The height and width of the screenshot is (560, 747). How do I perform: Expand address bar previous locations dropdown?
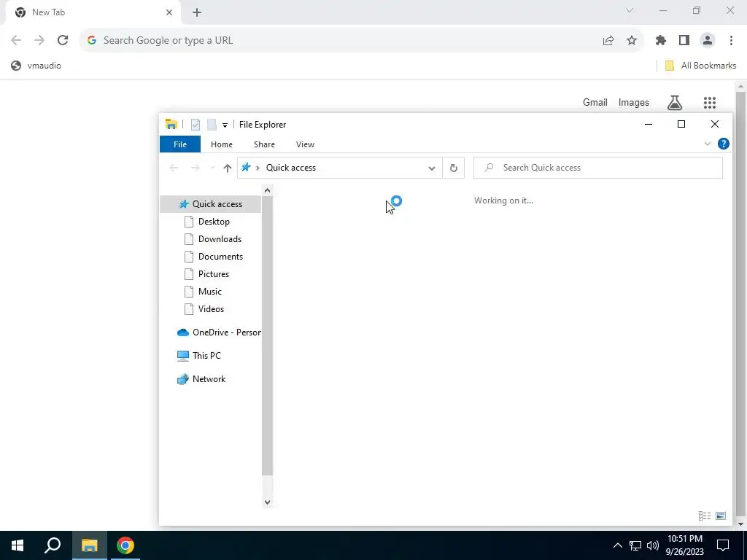point(432,168)
